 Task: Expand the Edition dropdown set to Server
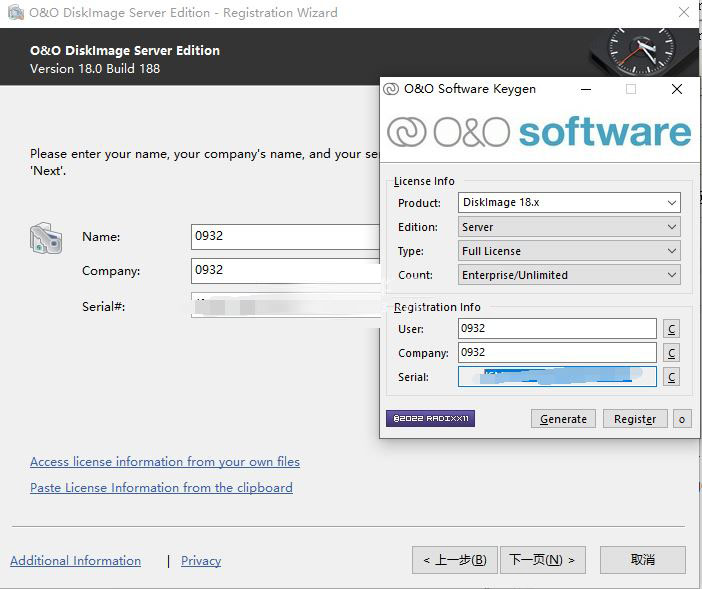tap(569, 227)
